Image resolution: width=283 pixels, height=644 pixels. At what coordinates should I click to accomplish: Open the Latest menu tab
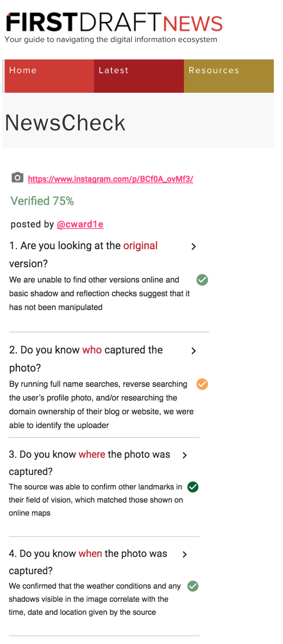point(139,76)
